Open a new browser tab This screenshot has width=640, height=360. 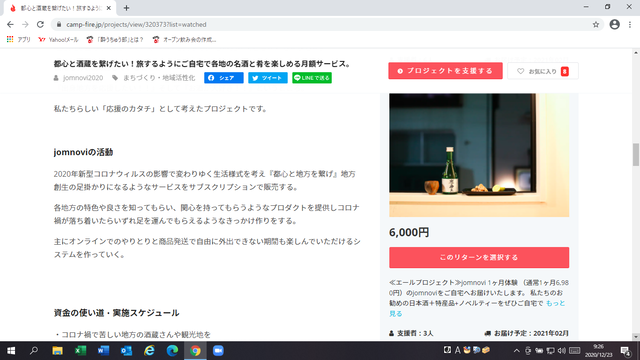[126, 8]
